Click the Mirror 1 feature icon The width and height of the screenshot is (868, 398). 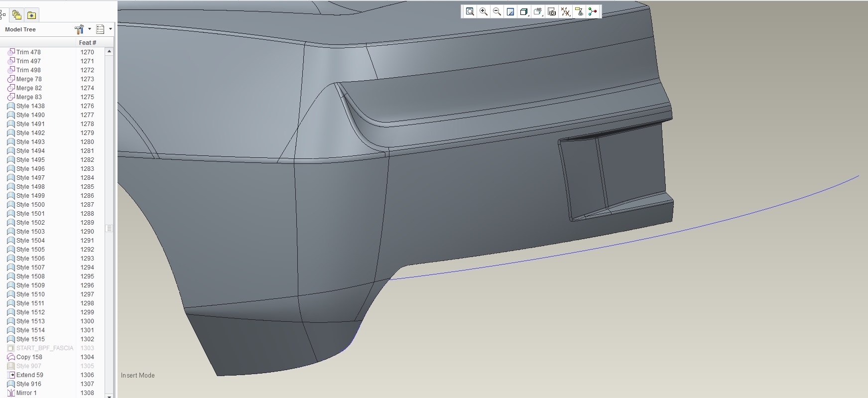[x=11, y=393]
